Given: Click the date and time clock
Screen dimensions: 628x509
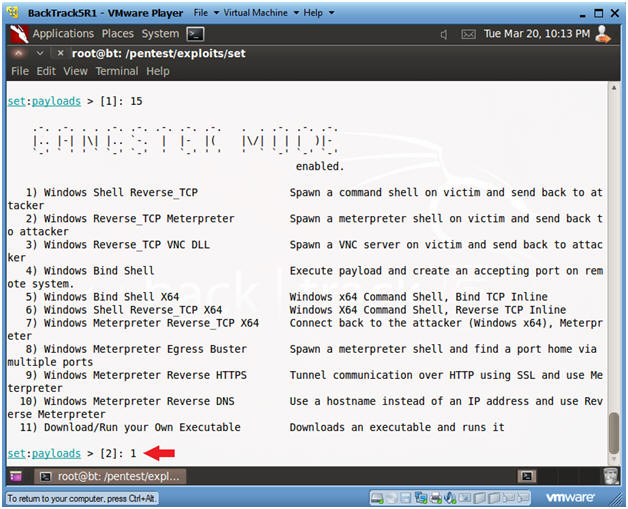Looking at the screenshot, I should (x=537, y=34).
